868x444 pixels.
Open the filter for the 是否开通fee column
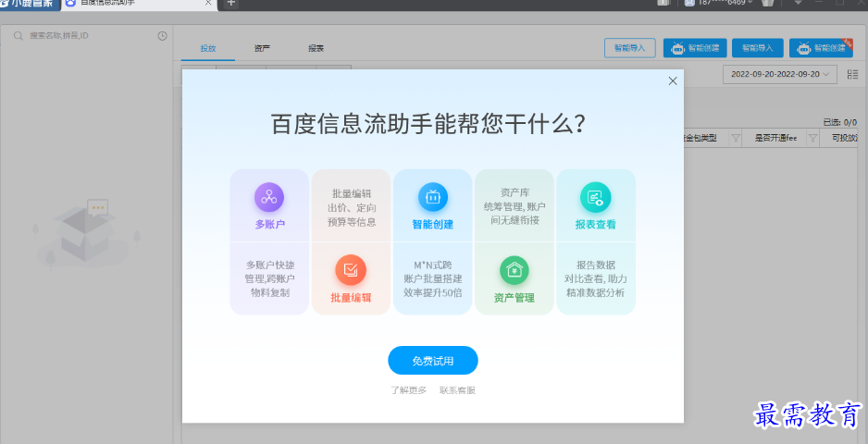812,139
